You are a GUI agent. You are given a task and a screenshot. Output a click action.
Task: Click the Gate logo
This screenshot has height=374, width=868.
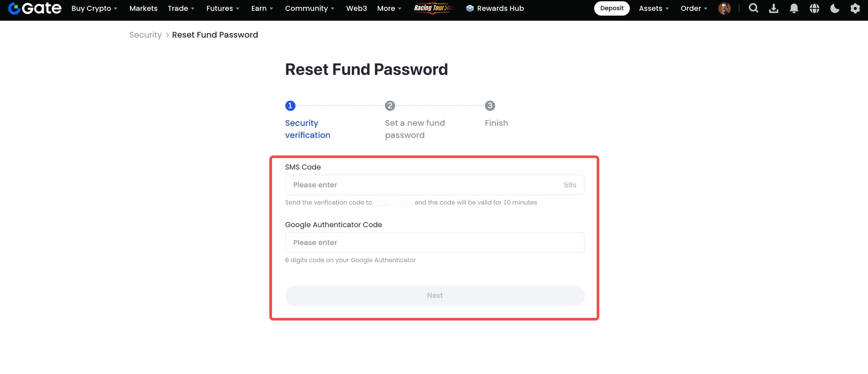coord(35,8)
